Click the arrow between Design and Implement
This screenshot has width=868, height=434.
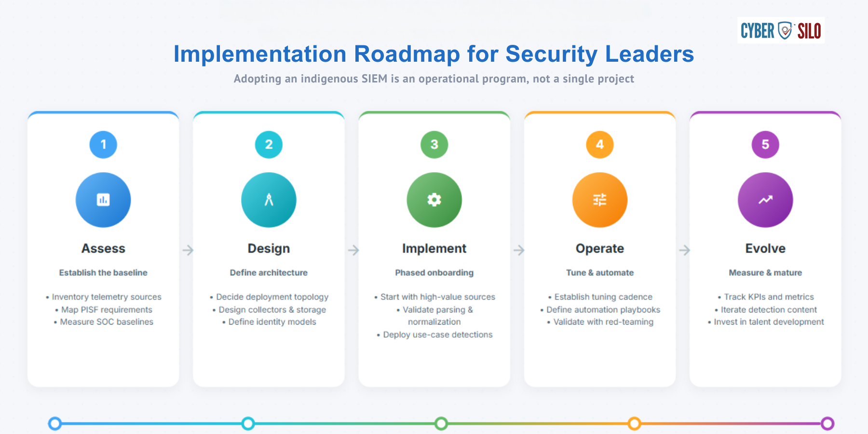(353, 250)
